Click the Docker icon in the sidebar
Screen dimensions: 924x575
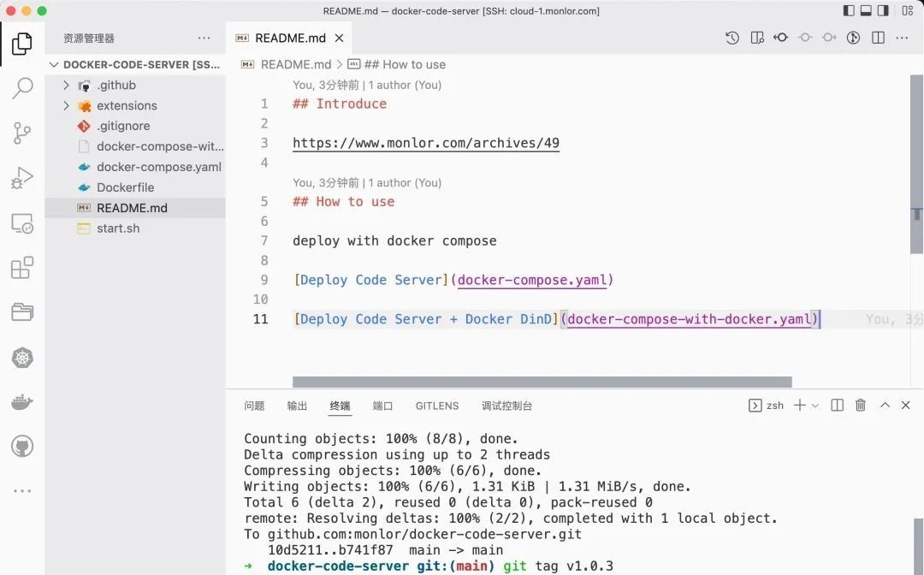point(22,402)
